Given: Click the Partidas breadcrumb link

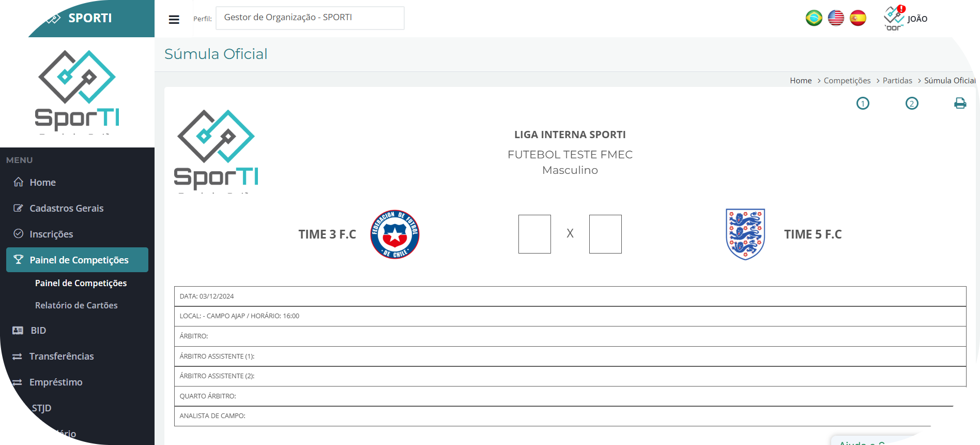Looking at the screenshot, I should pos(897,81).
